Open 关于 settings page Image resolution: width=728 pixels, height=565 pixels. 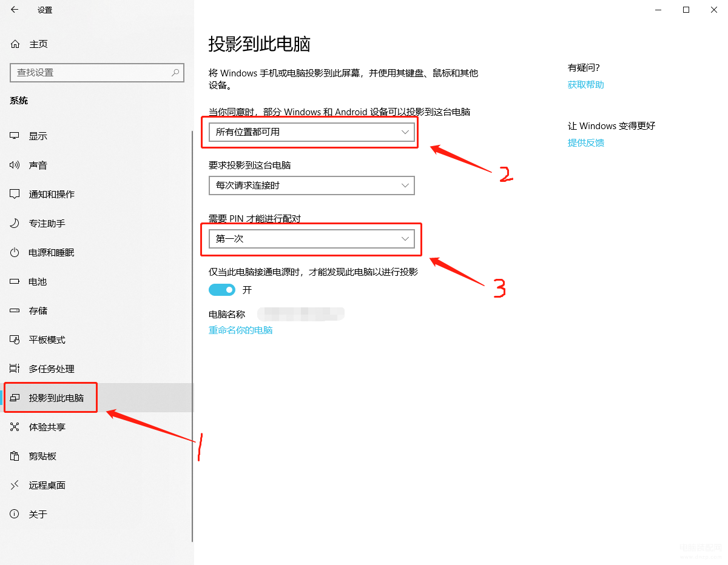click(x=97, y=514)
